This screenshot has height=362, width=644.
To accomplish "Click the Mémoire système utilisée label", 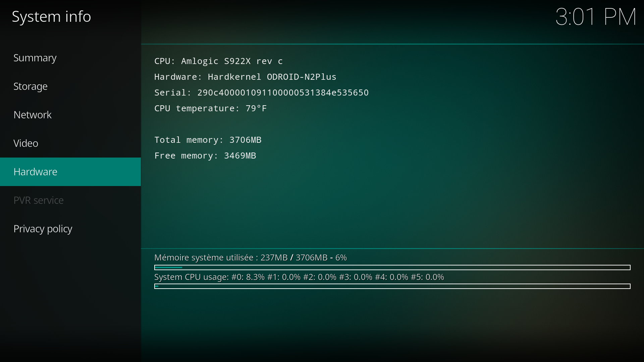I will pos(251,257).
